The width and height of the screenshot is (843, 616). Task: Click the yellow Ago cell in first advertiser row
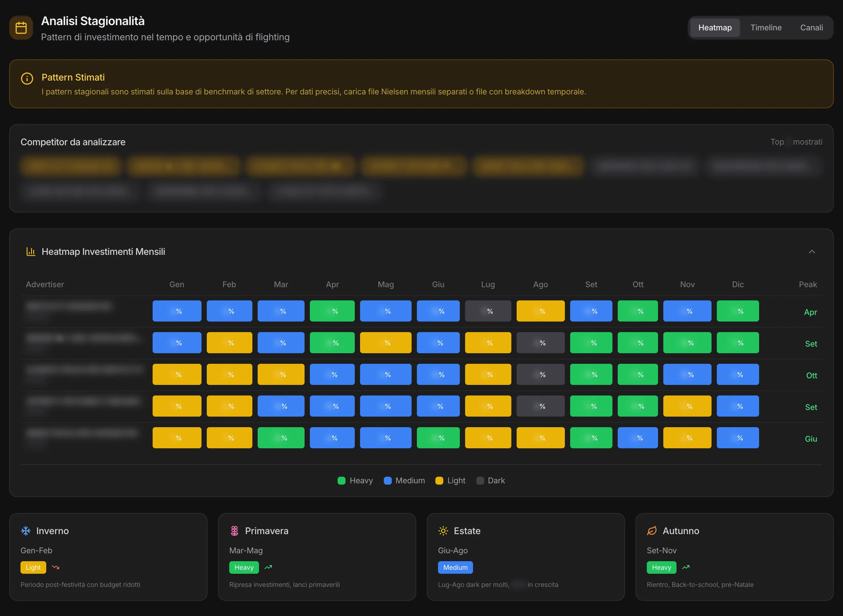click(540, 311)
